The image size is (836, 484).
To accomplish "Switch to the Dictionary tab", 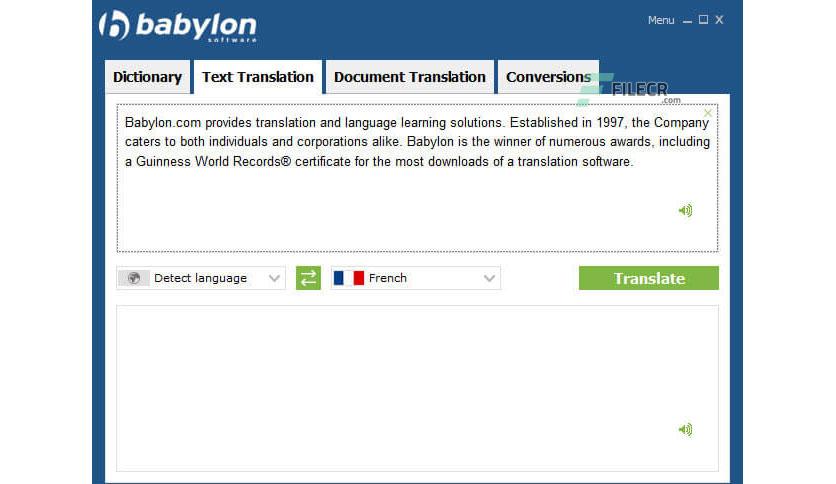I will pos(147,77).
